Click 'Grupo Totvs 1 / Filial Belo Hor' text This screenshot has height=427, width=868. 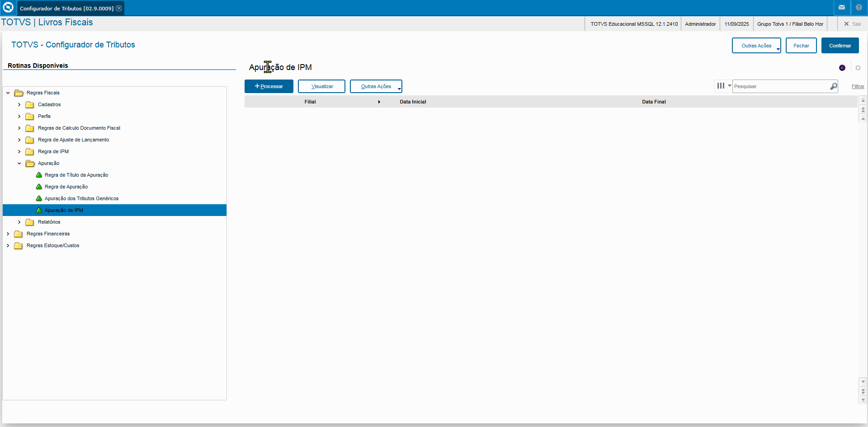pyautogui.click(x=790, y=24)
